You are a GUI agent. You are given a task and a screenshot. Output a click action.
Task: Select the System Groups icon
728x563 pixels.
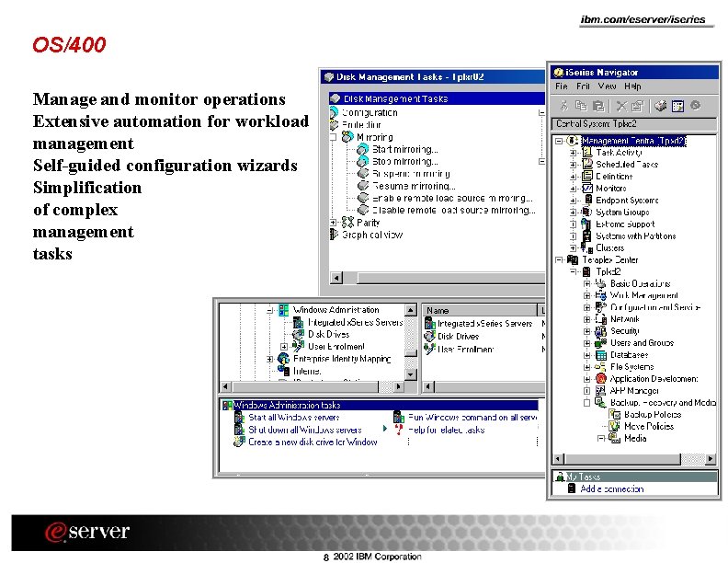(587, 212)
